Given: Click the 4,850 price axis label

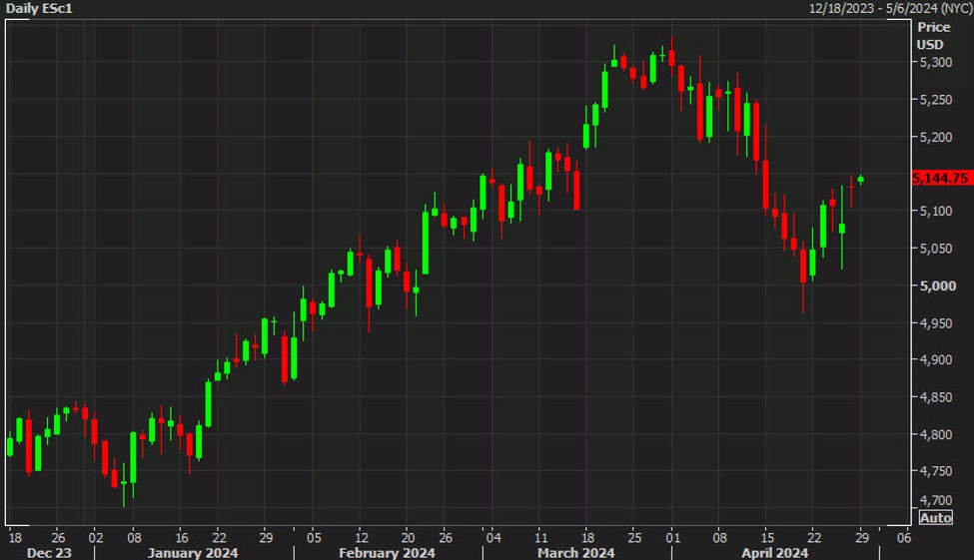Looking at the screenshot, I should 935,397.
